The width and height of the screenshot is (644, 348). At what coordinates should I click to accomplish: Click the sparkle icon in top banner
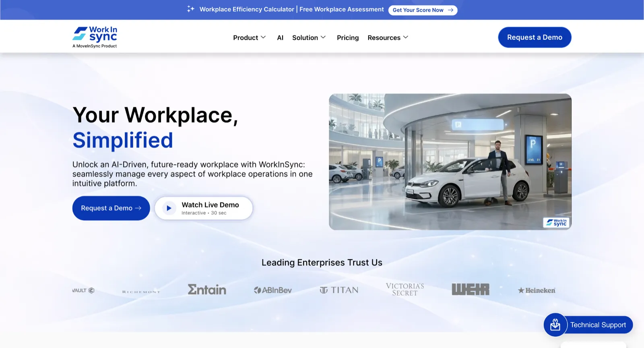[191, 9]
